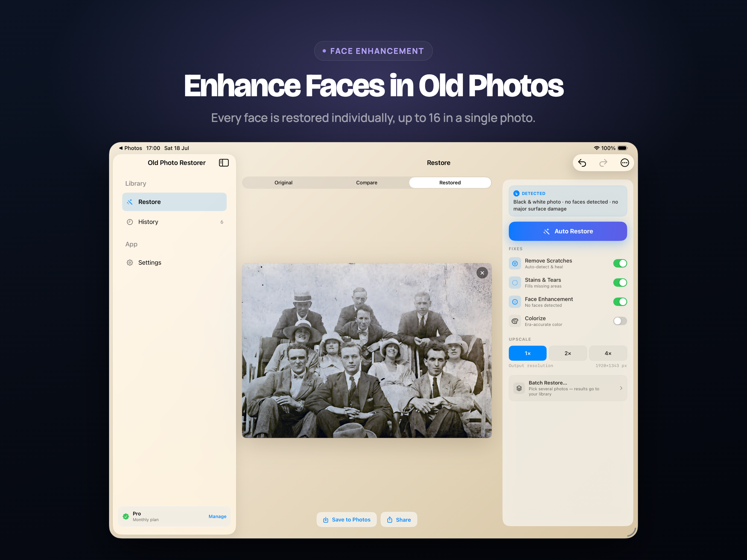The image size is (747, 560).
Task: Toggle the sidebar panel icon
Action: (x=224, y=163)
